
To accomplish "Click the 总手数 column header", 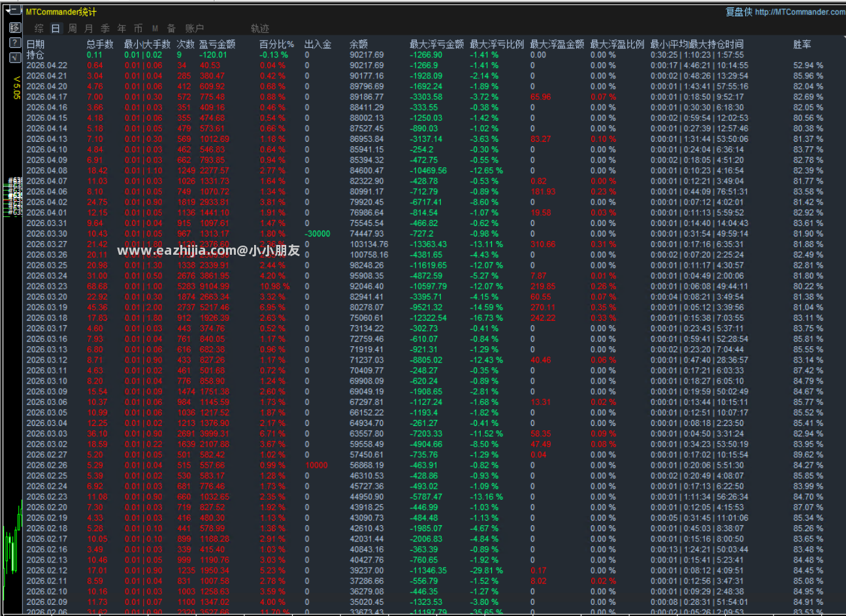I will coord(100,44).
